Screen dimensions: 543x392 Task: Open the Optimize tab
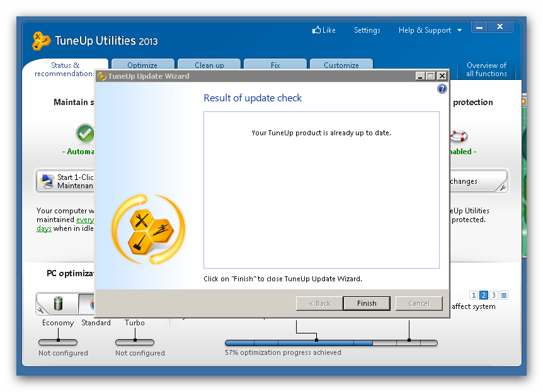pos(142,65)
